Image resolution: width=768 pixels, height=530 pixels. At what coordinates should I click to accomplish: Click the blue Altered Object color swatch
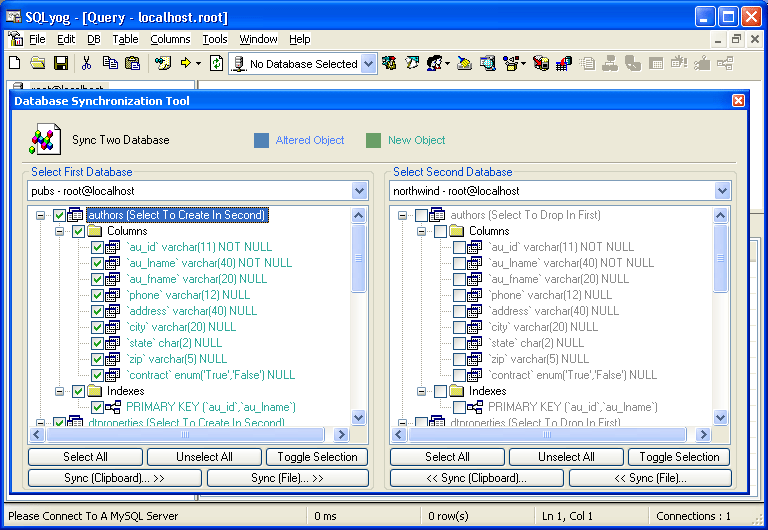click(262, 140)
